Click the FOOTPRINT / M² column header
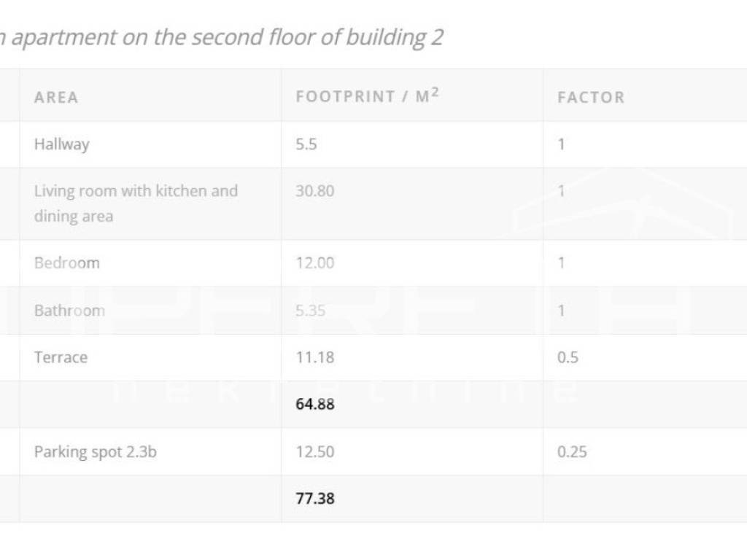 [x=367, y=96]
